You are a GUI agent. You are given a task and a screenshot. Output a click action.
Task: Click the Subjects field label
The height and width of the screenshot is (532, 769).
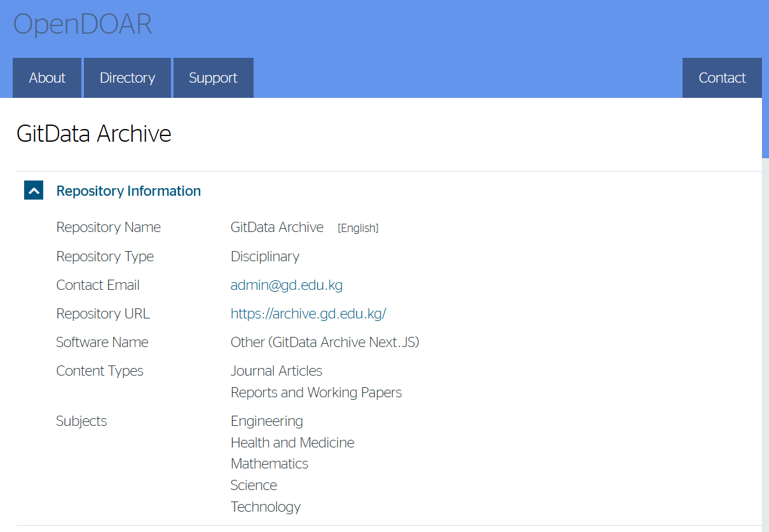click(81, 421)
